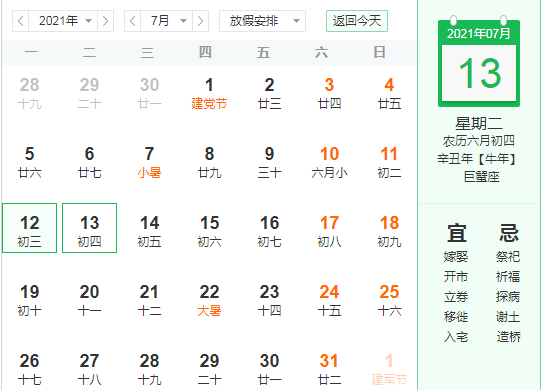Select July 8 廿九
This screenshot has height=390, width=541.
pos(209,162)
